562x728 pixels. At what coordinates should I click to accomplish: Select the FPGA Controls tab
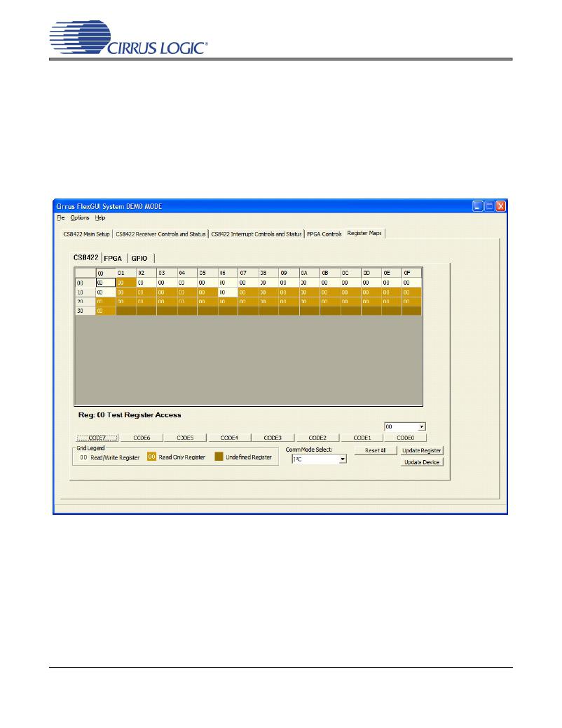click(324, 234)
